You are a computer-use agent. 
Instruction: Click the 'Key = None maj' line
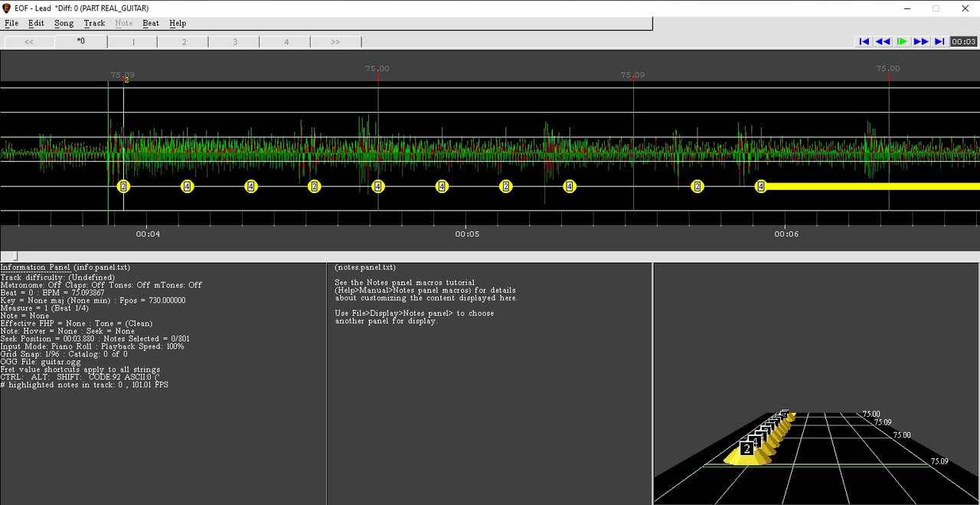pos(93,300)
